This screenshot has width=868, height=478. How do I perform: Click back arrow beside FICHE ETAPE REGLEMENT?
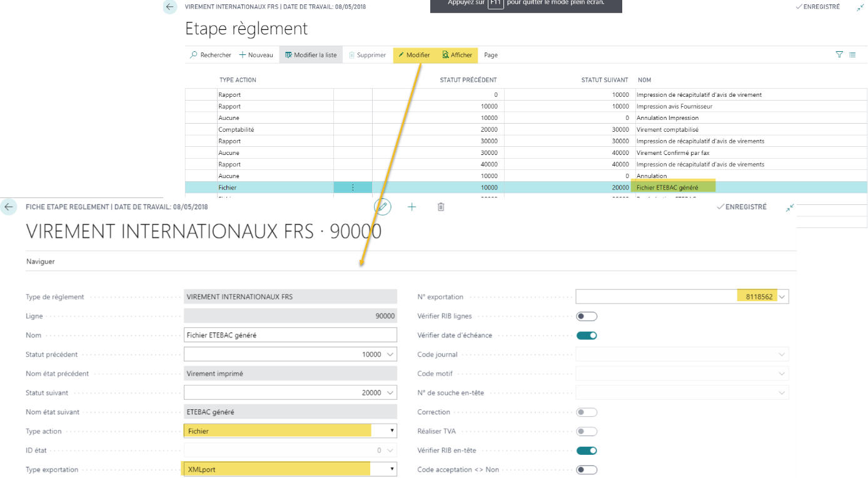pos(8,207)
